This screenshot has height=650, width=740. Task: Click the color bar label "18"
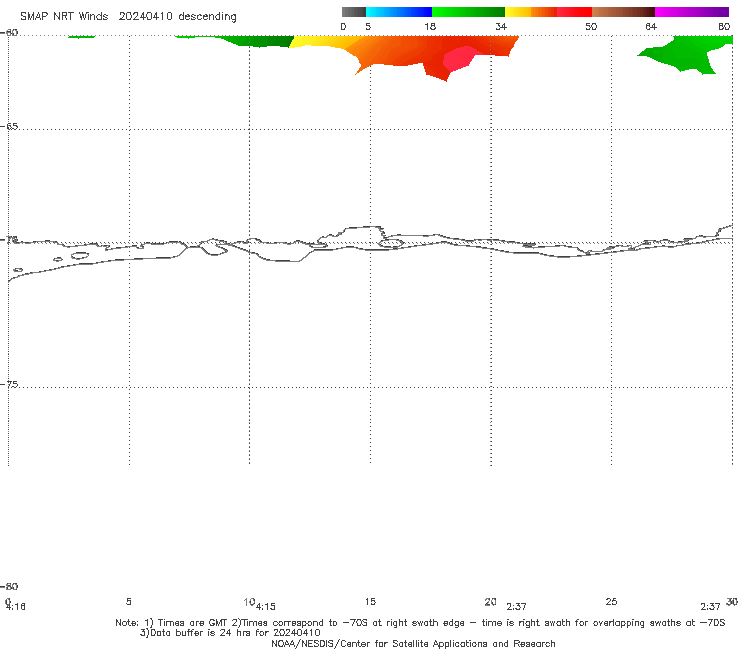430,26
